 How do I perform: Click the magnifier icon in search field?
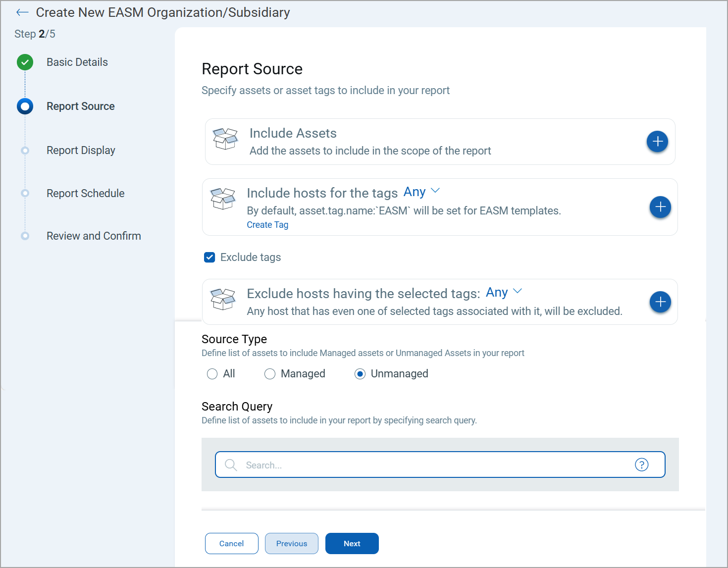[x=231, y=465]
